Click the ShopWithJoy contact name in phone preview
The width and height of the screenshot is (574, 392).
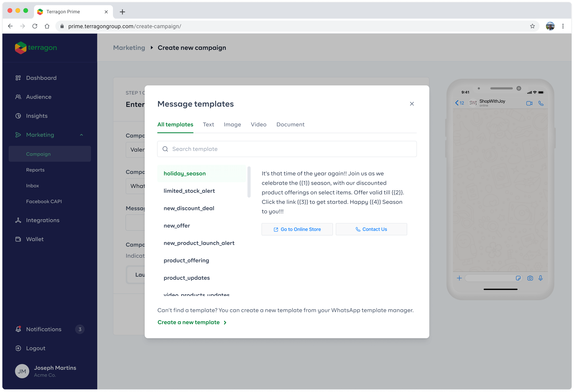point(492,101)
